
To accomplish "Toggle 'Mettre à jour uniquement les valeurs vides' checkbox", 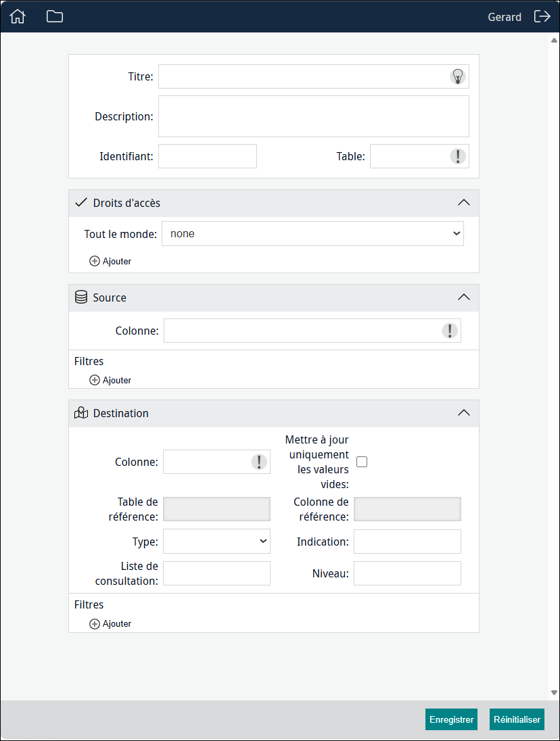I will (362, 462).
